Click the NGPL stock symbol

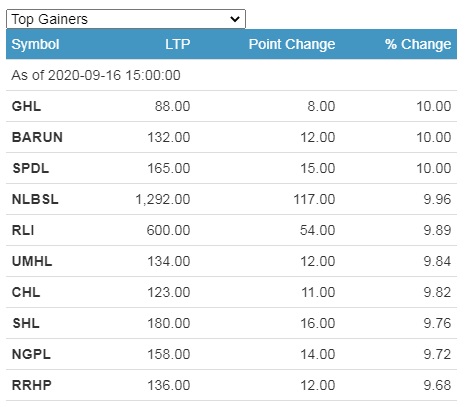pyautogui.click(x=31, y=354)
